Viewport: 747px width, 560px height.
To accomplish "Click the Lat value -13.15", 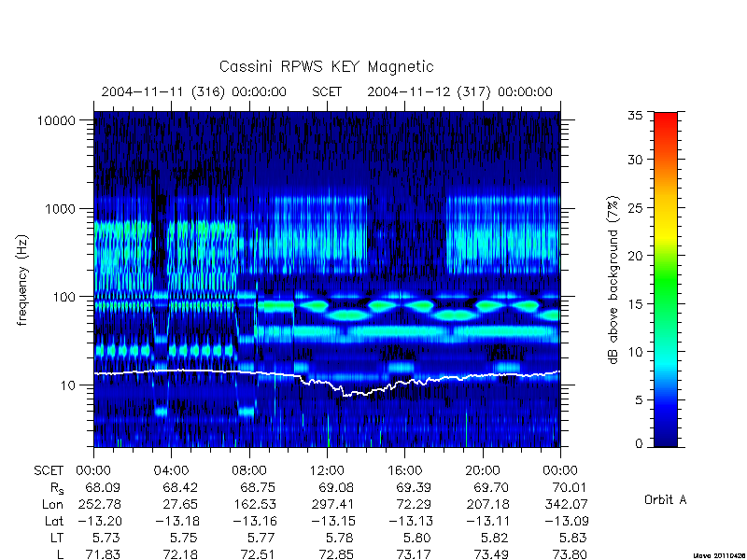I will coord(333,521).
